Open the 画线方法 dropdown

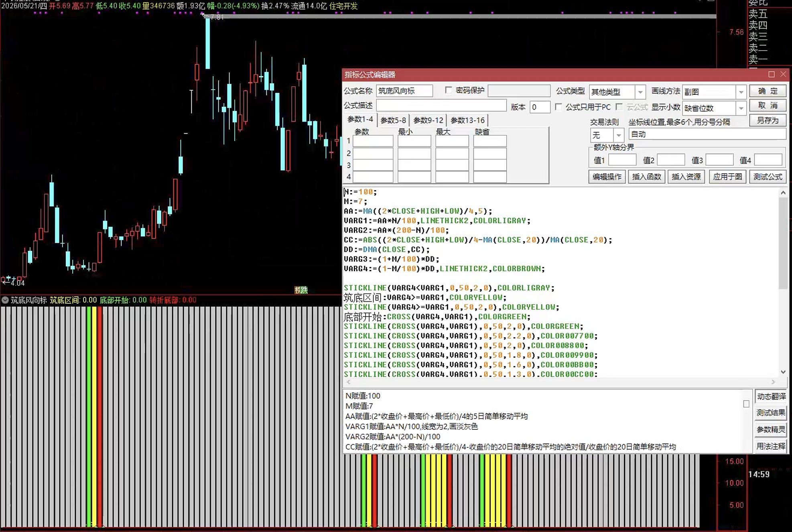[x=741, y=92]
